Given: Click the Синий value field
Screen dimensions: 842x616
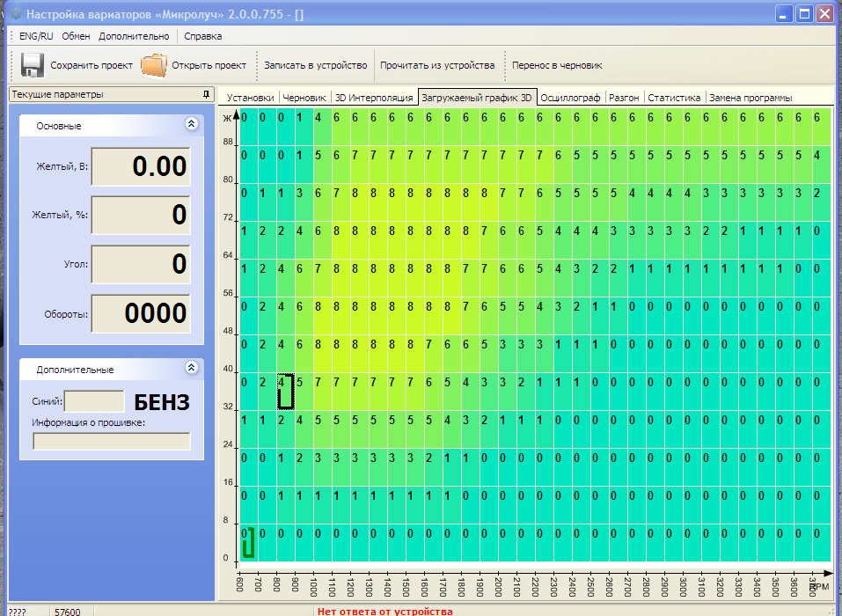Looking at the screenshot, I should pos(94,401).
